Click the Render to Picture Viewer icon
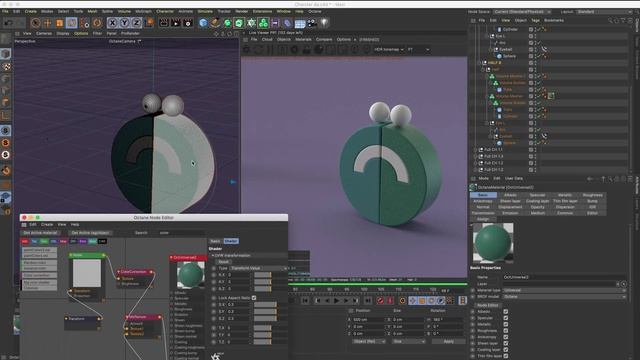The width and height of the screenshot is (640, 360). (176, 23)
